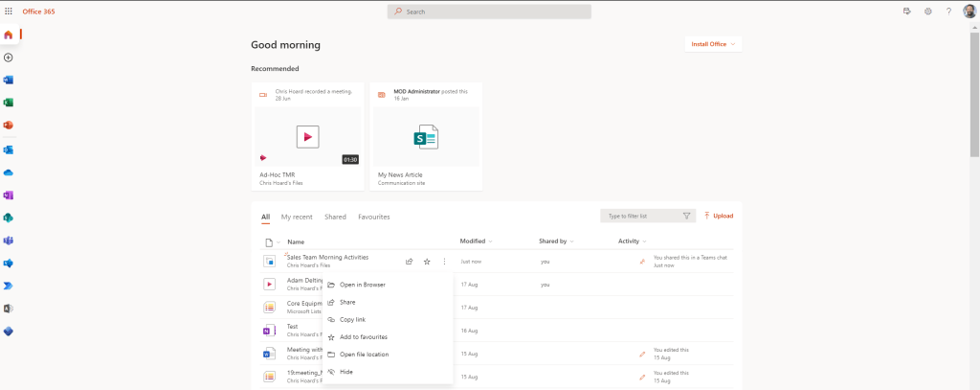Click the Create plus icon in sidebar

click(9, 57)
